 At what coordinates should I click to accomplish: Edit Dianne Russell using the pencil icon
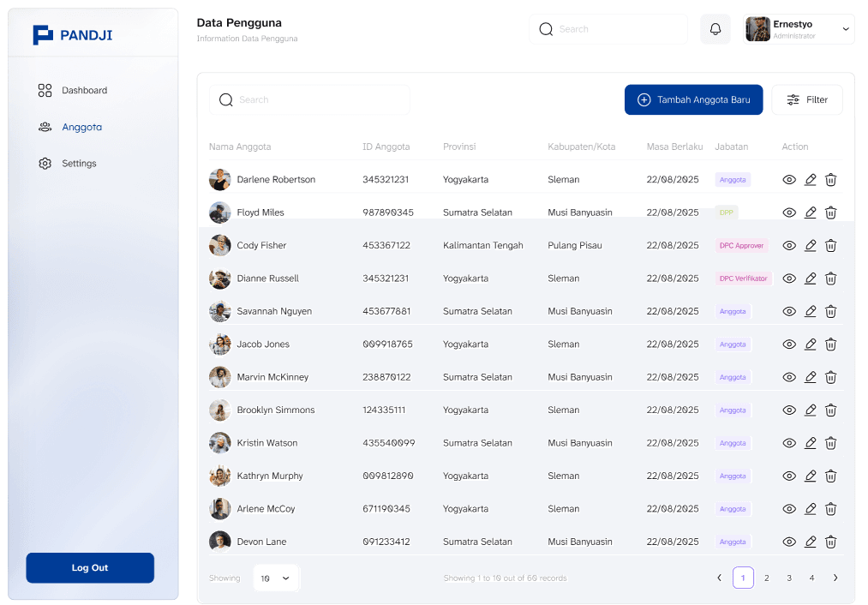[811, 279]
